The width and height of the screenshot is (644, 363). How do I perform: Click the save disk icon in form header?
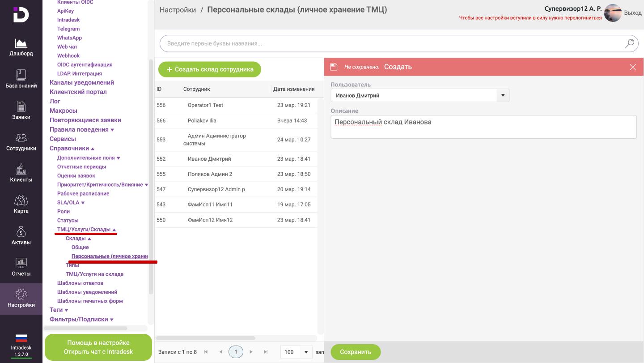point(333,67)
